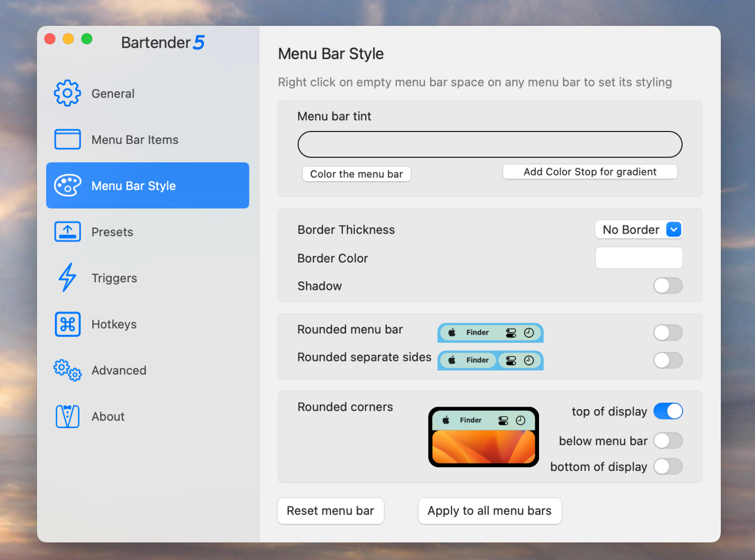Switch to the Presets section
Screen dimensions: 755x560
112,232
